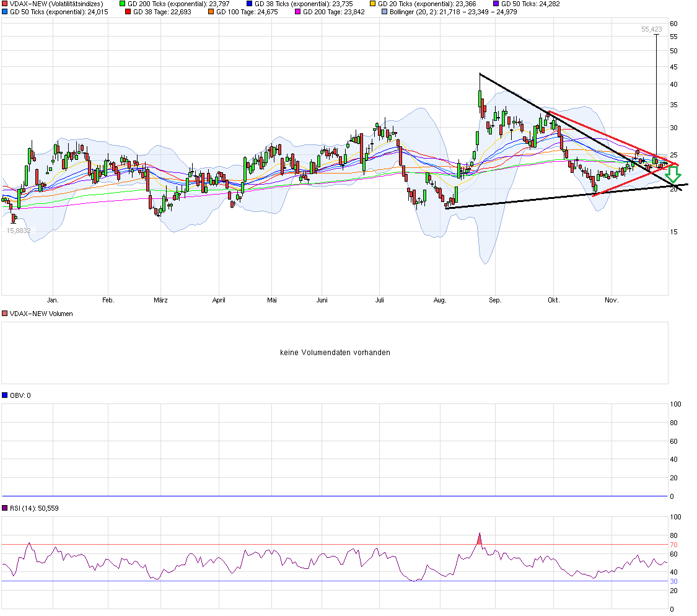Click the VDAX-NEW Volumen legend swatch
This screenshot has height=616, width=697.
(x=5, y=314)
